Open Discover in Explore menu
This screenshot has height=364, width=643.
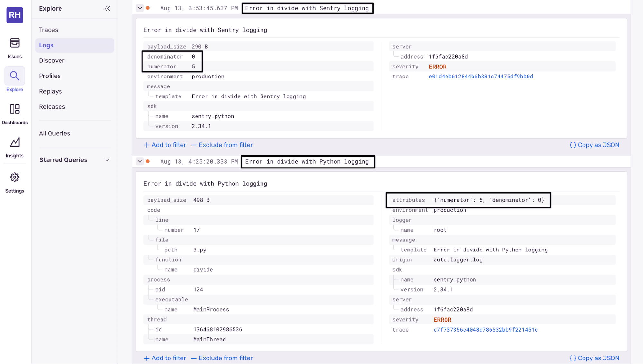[x=51, y=61]
